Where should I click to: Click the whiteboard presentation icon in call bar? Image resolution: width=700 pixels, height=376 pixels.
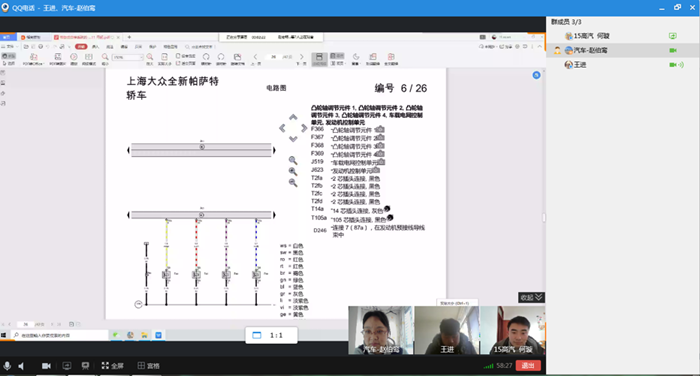(85, 366)
